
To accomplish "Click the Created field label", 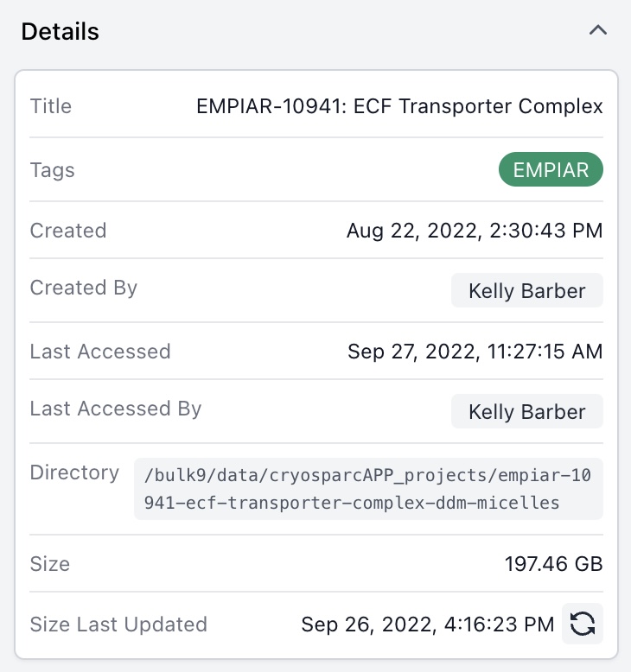I will (x=68, y=231).
